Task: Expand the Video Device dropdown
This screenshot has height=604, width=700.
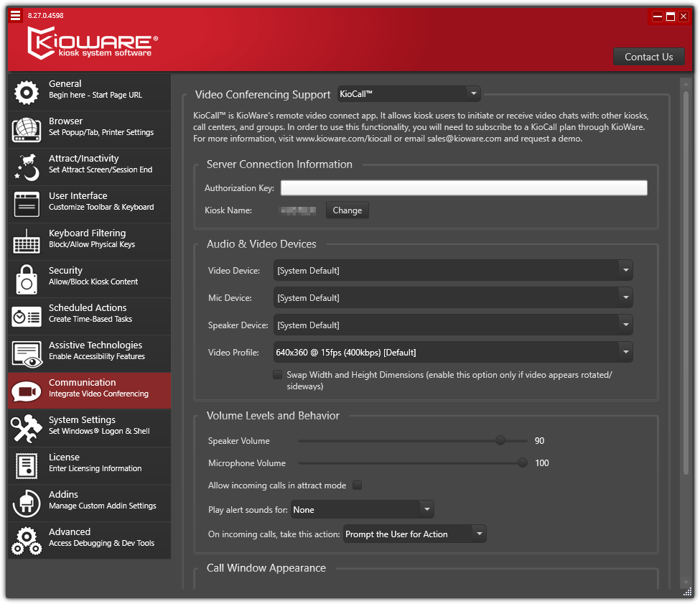Action: click(453, 271)
